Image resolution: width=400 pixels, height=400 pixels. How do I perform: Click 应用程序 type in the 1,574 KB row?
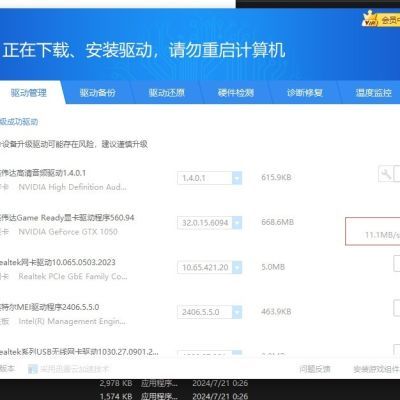pos(159,396)
